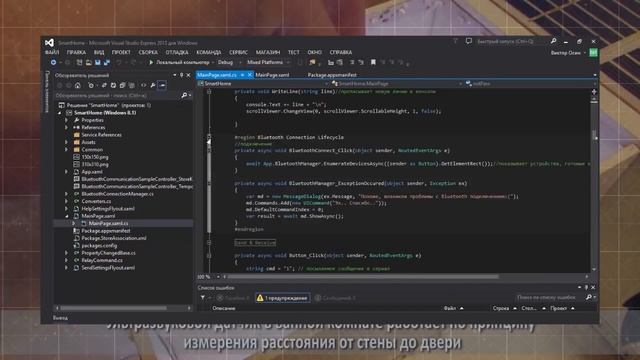Click the Save All toolbar icon
640x360 pixels.
point(107,62)
